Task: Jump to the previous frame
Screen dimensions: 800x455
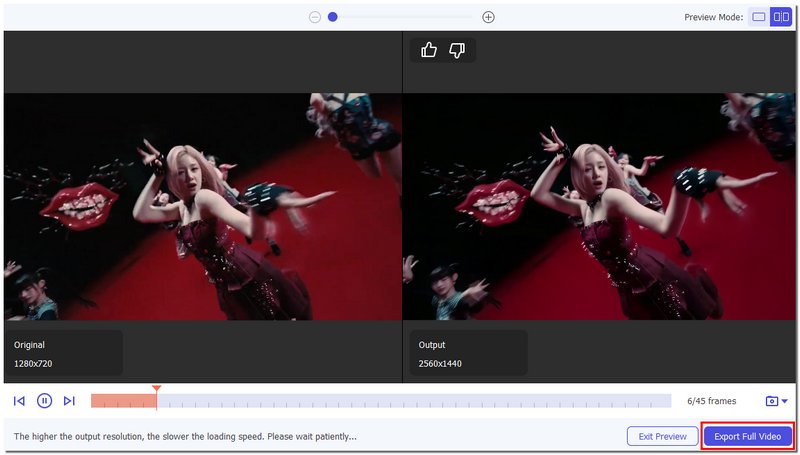Action: tap(19, 401)
